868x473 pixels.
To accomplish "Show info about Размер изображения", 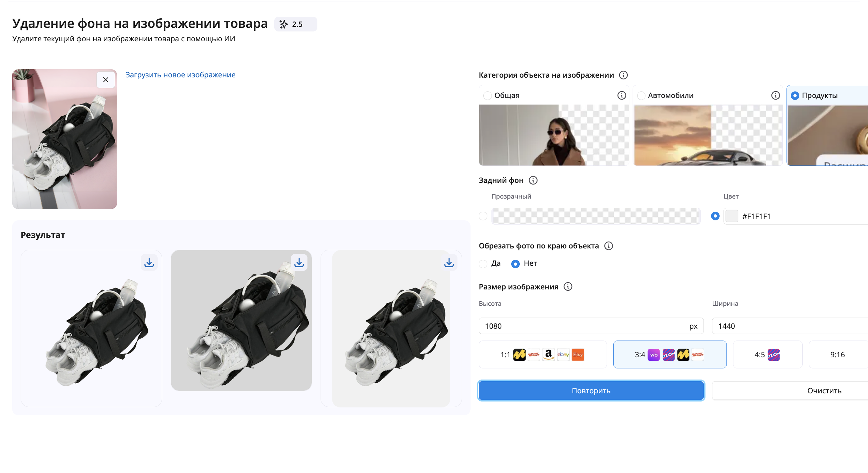I will point(568,287).
